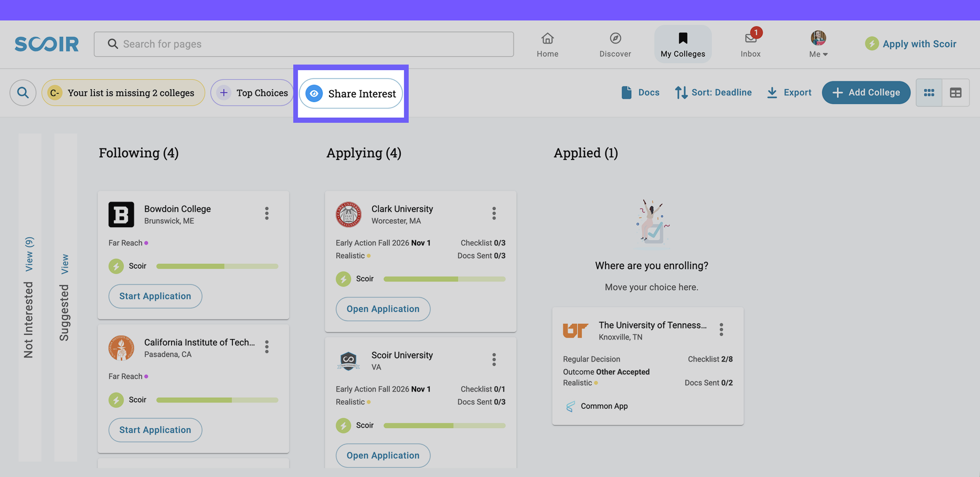Click the Add College button
Image resolution: width=980 pixels, height=477 pixels.
click(x=866, y=92)
